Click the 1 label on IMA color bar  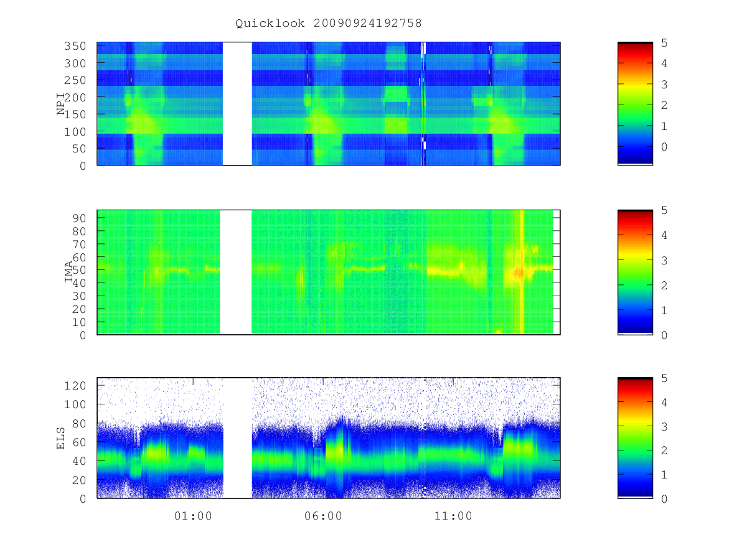(664, 310)
